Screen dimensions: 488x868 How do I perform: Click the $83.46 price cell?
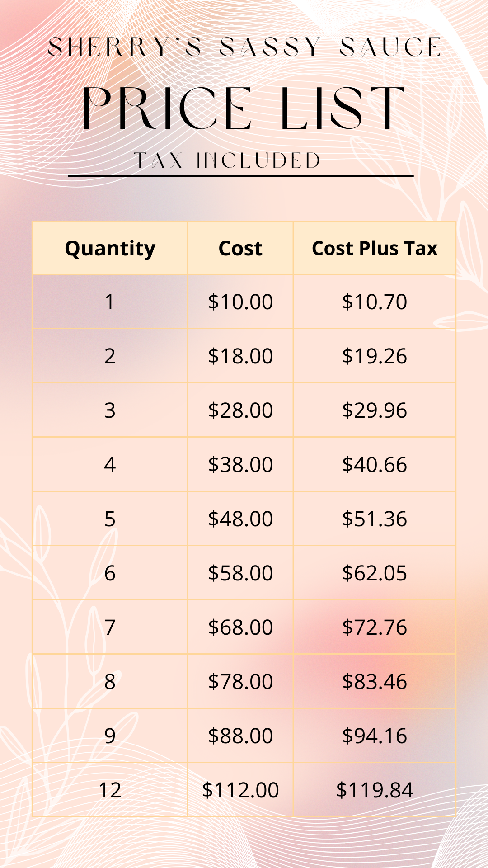pyautogui.click(x=375, y=681)
